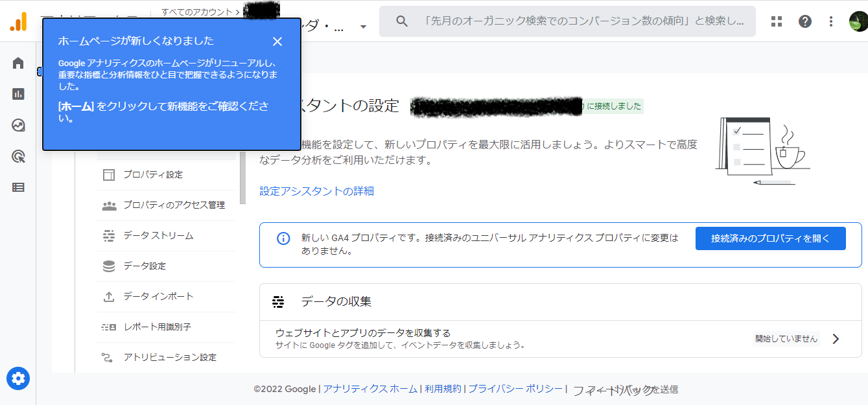The height and width of the screenshot is (405, 868).
Task: Open アトリビューション設定 menu item
Action: tap(167, 357)
